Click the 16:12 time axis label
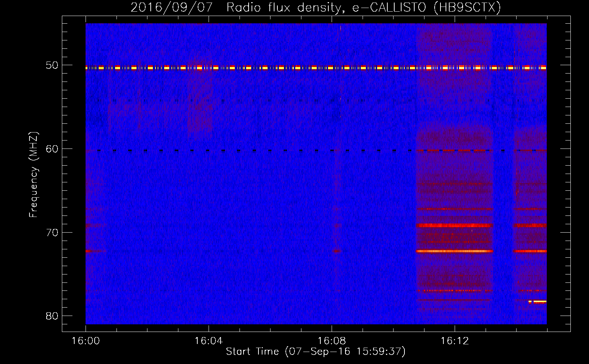The height and width of the screenshot is (364, 589). tap(455, 341)
